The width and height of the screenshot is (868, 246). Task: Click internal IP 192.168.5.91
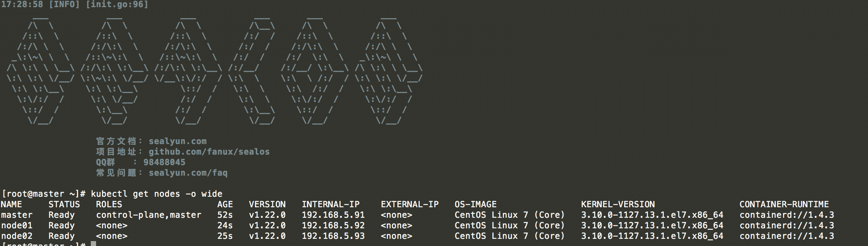[333, 215]
